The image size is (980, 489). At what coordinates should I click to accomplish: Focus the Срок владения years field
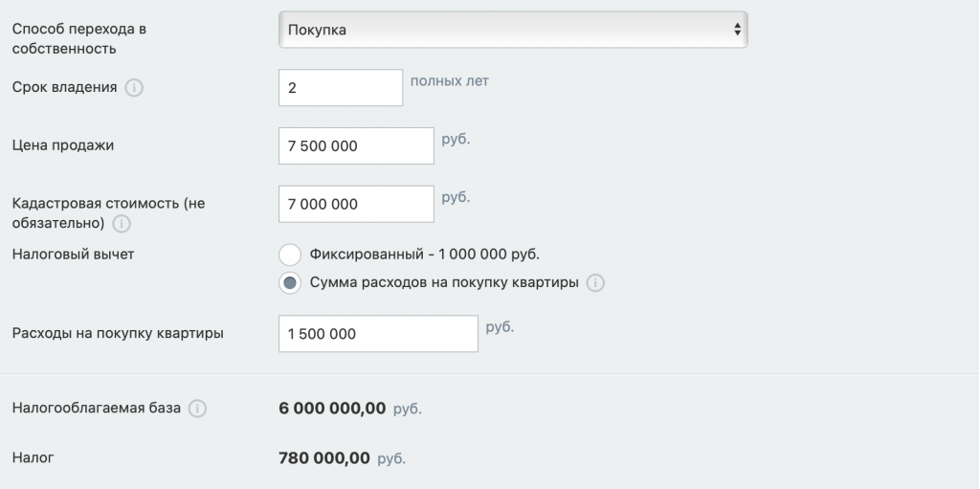pyautogui.click(x=340, y=88)
